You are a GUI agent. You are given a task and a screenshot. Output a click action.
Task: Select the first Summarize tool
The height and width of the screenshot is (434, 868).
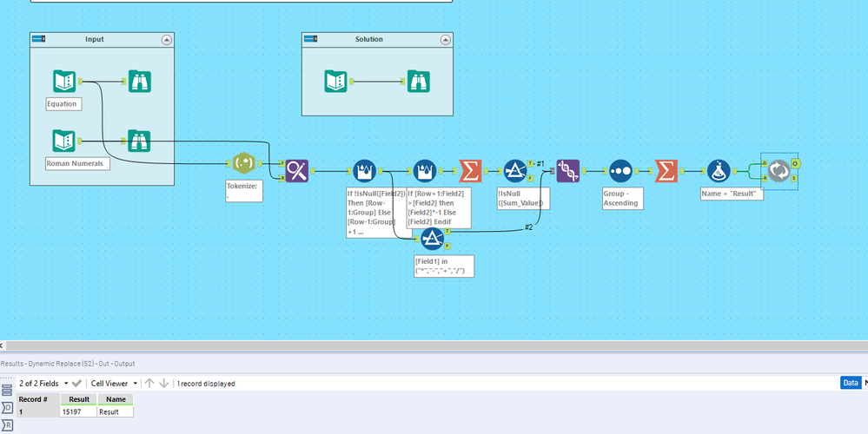tap(470, 171)
